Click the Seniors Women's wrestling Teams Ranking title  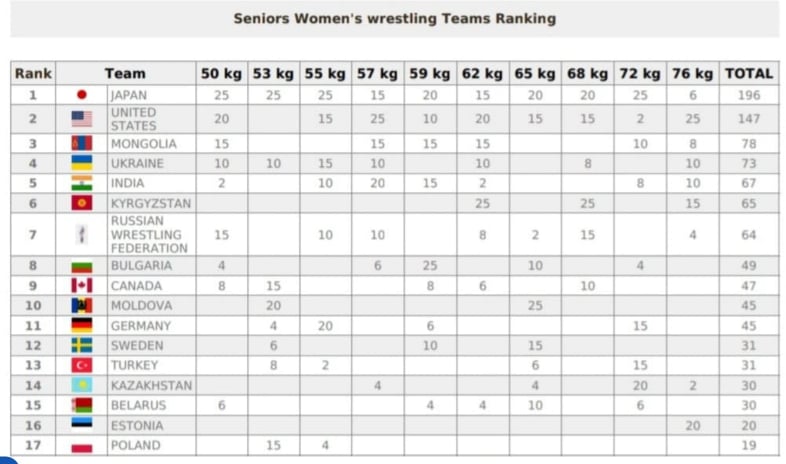pyautogui.click(x=395, y=19)
